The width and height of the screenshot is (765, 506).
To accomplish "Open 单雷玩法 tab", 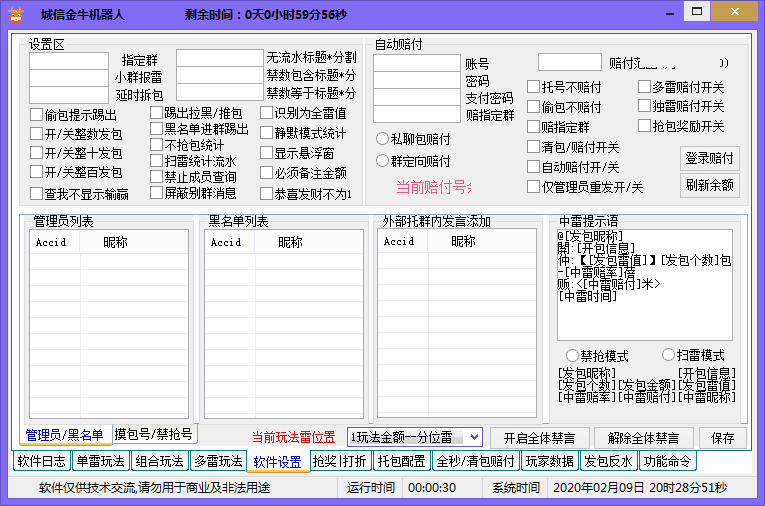I will pyautogui.click(x=101, y=461).
